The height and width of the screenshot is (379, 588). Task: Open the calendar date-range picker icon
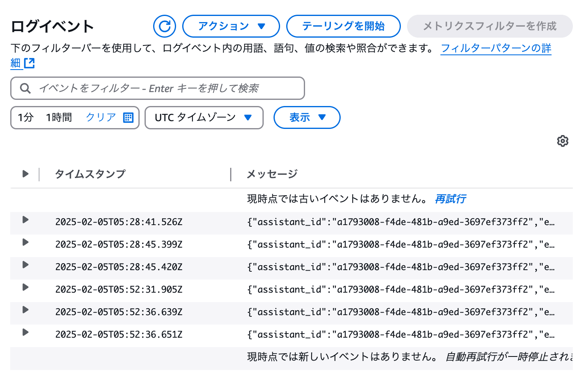(129, 117)
